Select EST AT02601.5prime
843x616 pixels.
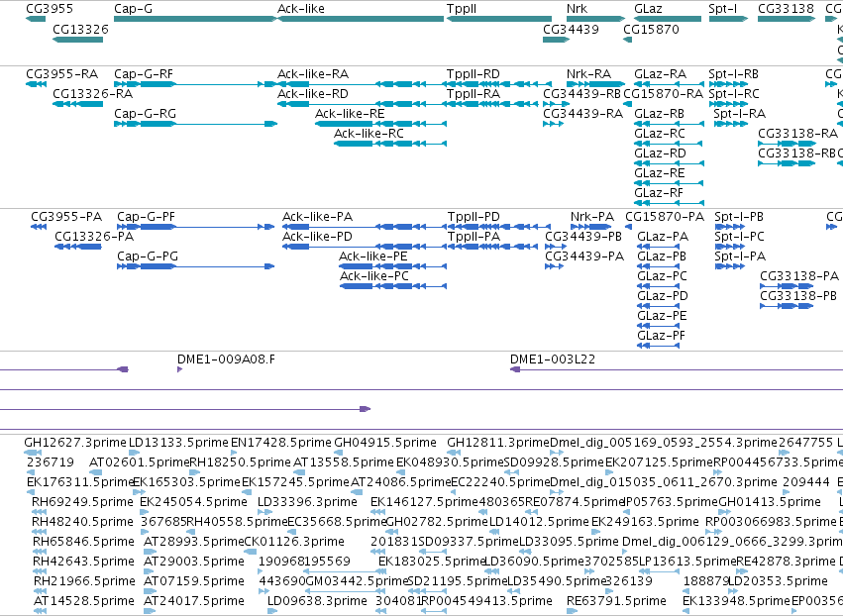click(x=140, y=462)
